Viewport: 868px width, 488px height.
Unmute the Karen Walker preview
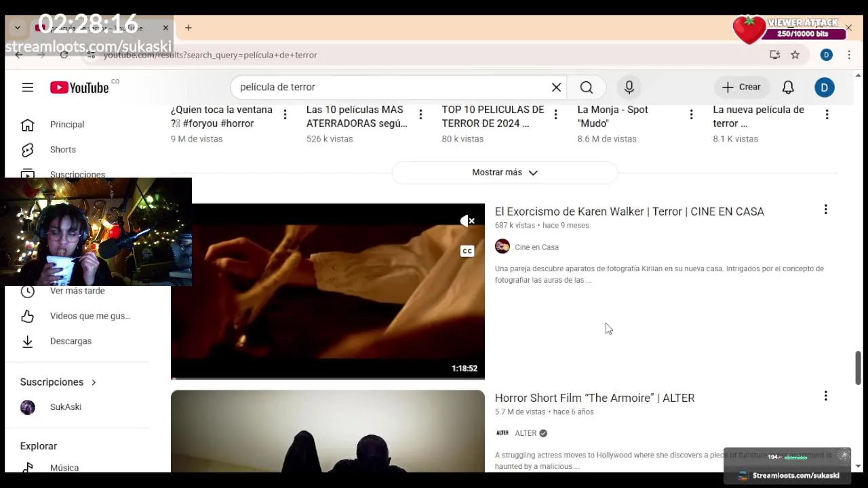pyautogui.click(x=467, y=221)
